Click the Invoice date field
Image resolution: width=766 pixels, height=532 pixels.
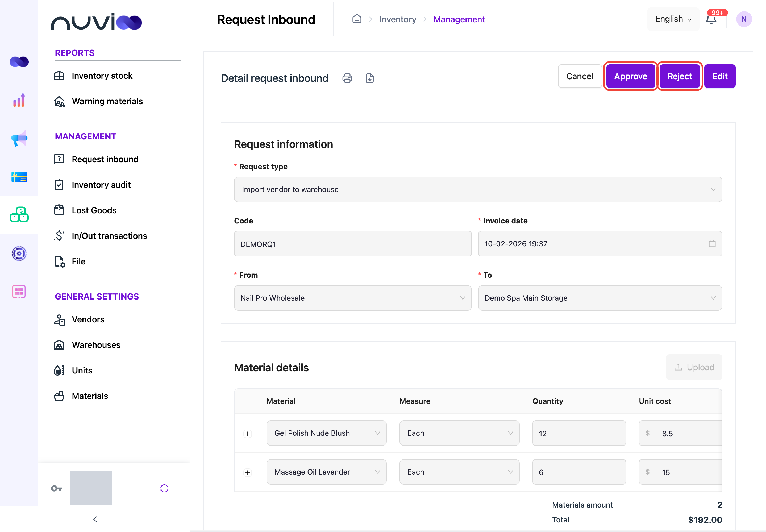[x=600, y=244]
